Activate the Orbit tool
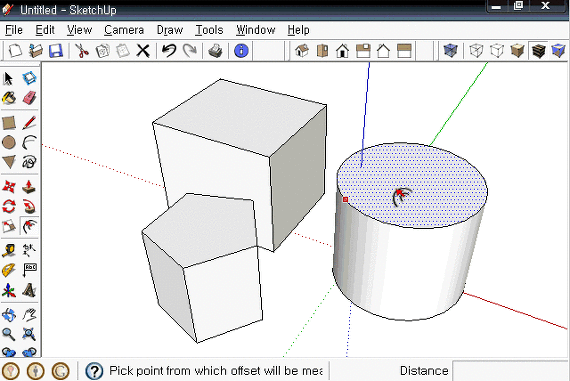This screenshot has height=381, width=570. tap(9, 315)
